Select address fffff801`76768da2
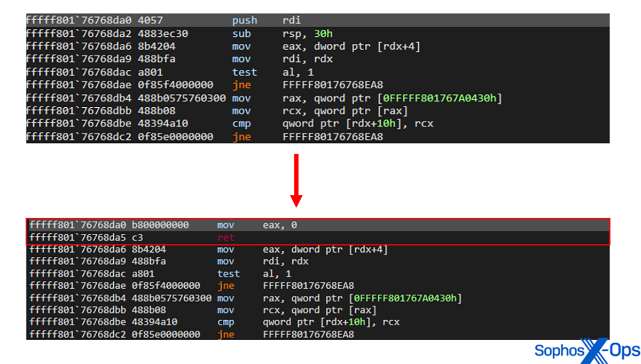Image resolution: width=641 pixels, height=364 pixels. click(x=80, y=34)
